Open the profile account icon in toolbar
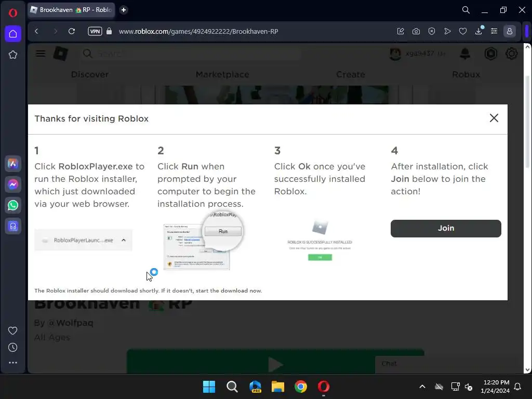 pos(509,31)
